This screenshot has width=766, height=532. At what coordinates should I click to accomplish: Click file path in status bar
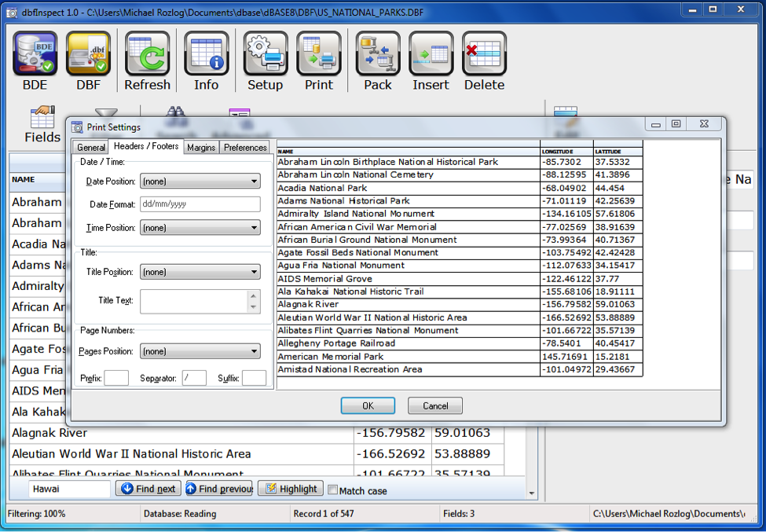click(669, 514)
